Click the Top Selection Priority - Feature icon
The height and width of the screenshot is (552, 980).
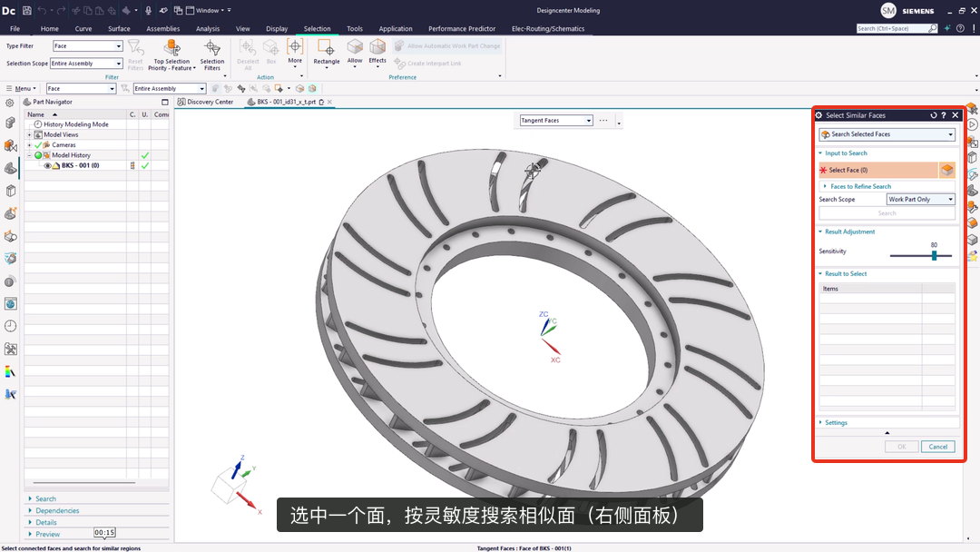pyautogui.click(x=171, y=47)
